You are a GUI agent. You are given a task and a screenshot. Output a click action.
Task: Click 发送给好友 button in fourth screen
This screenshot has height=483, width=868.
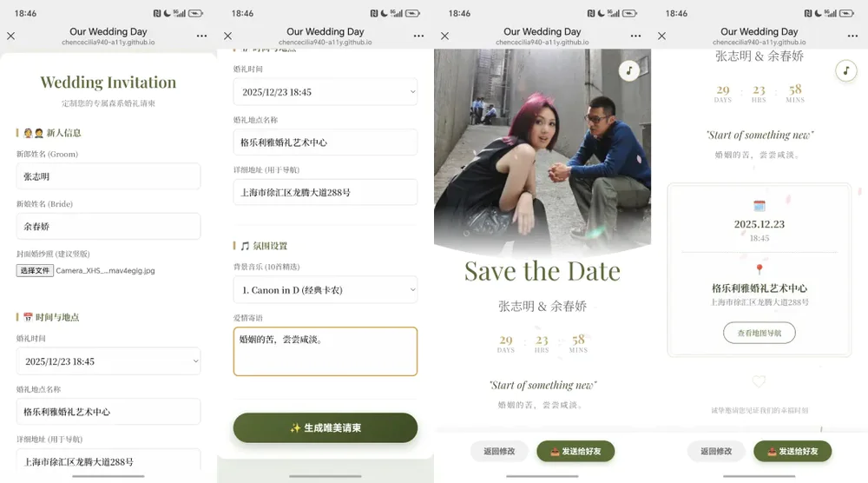[x=792, y=452]
